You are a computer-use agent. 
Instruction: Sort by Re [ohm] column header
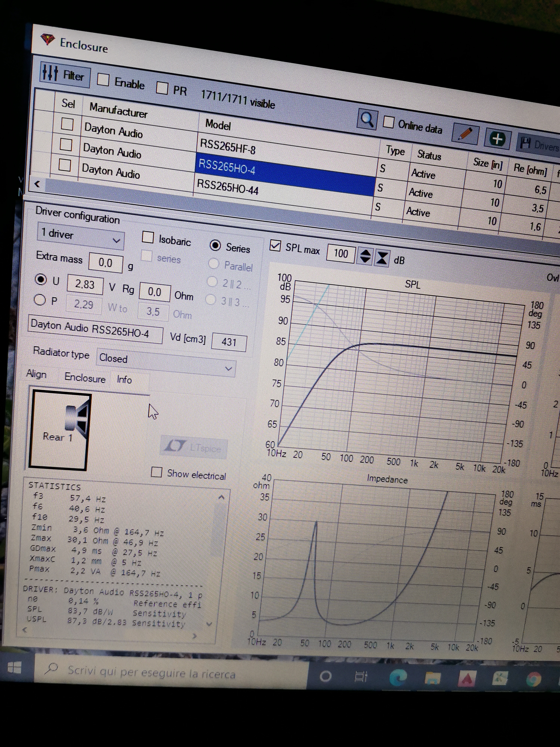pyautogui.click(x=530, y=169)
